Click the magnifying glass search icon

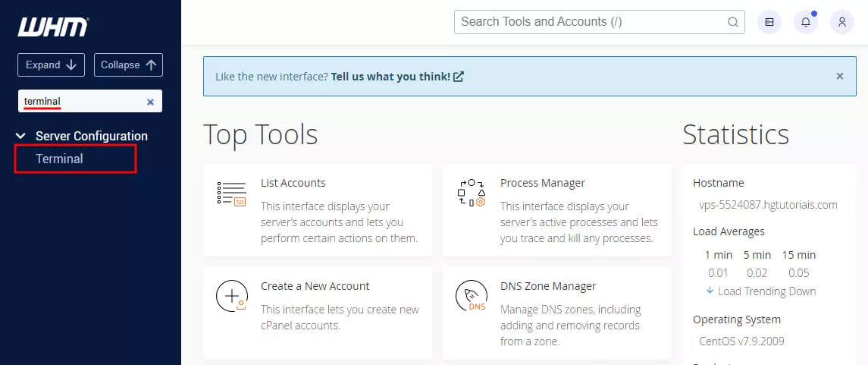[x=732, y=22]
